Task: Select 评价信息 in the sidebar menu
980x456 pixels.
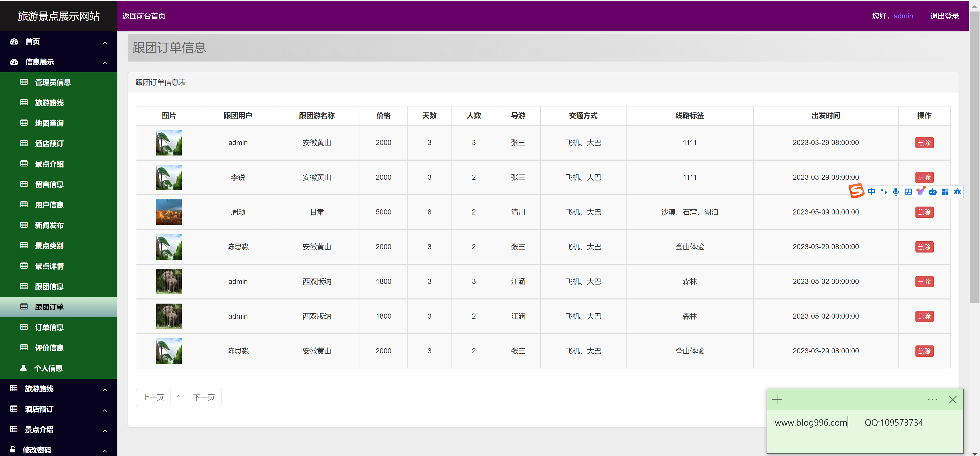Action: [x=49, y=347]
